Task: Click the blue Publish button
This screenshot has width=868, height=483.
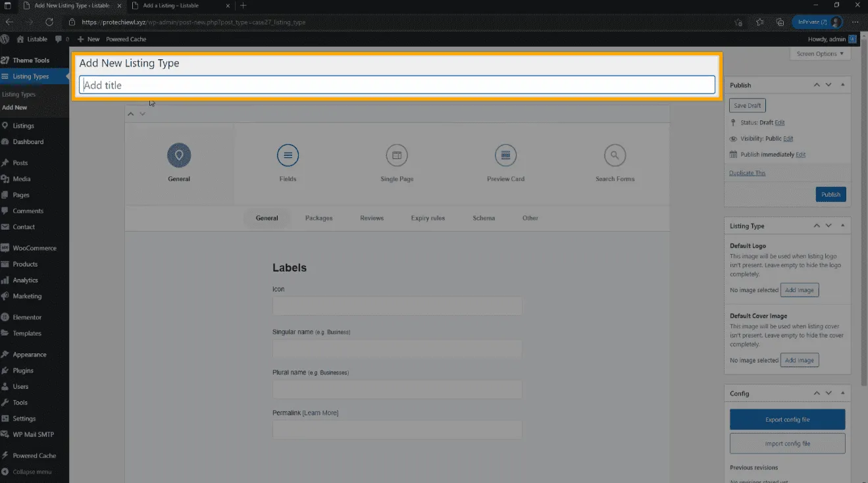Action: pyautogui.click(x=830, y=195)
